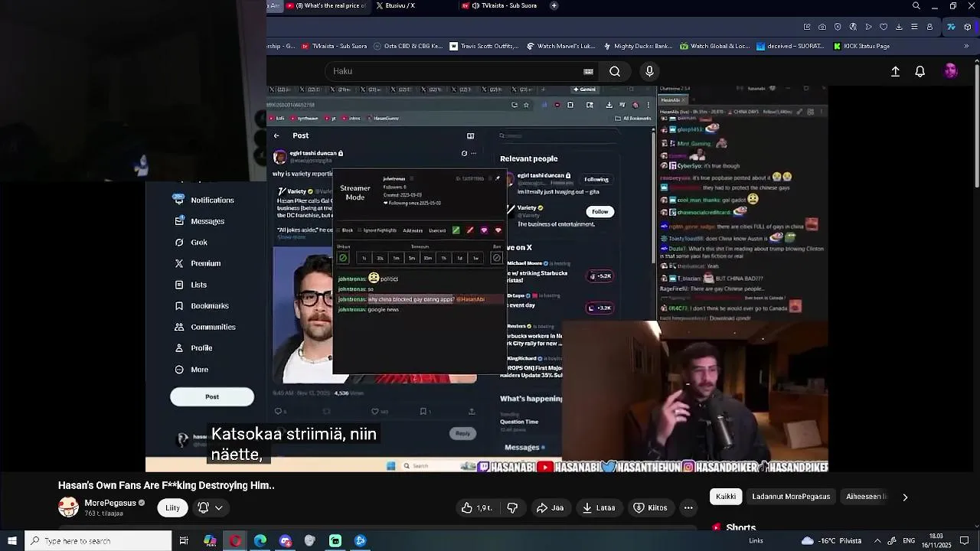Viewport: 980px width, 551px height.
Task: Share the video with Jaa button
Action: pyautogui.click(x=550, y=507)
